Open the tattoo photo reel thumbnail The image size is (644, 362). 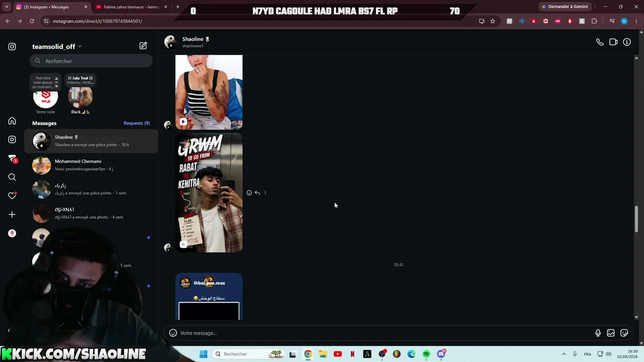pyautogui.click(x=209, y=92)
